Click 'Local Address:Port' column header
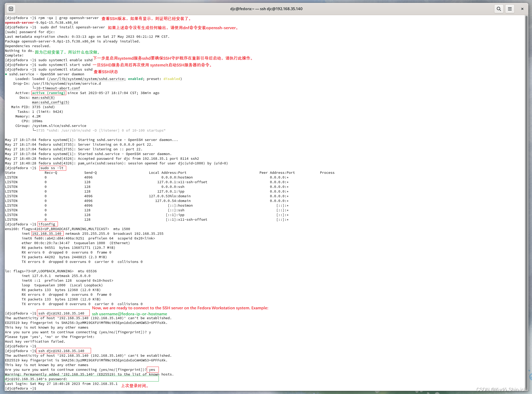 point(168,173)
